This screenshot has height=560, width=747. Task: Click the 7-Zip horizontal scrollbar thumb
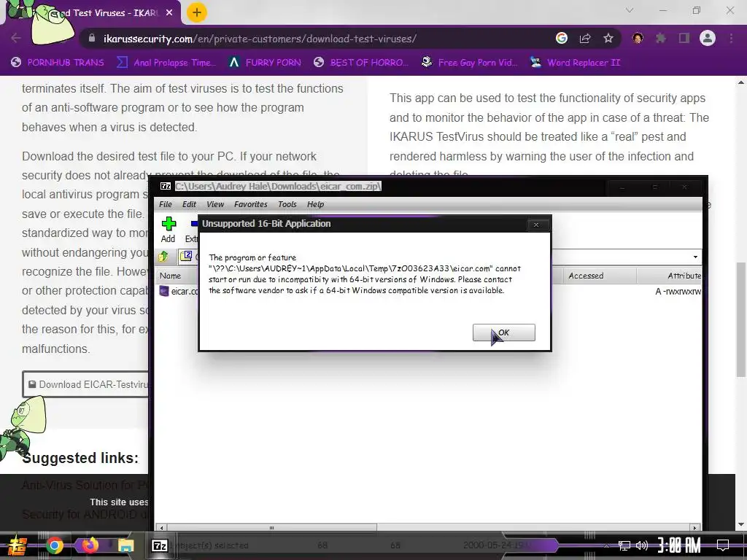(272, 528)
